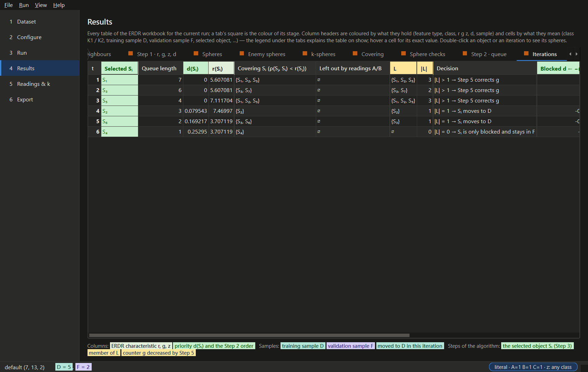Click covering set {S₃, S₆} in row 5

coord(275,121)
